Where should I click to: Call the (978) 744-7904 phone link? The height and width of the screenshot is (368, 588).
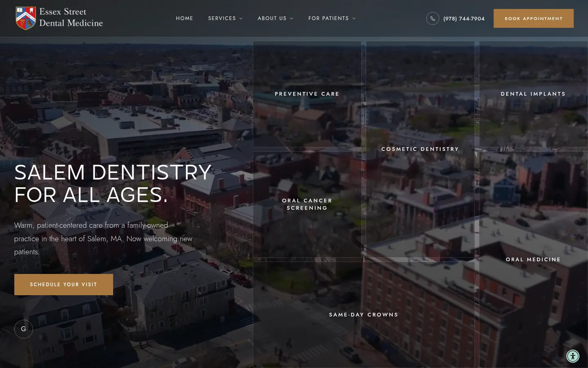[x=464, y=19]
